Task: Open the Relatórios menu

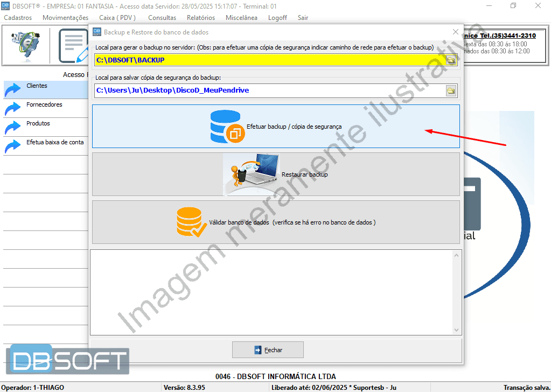Action: [x=200, y=17]
